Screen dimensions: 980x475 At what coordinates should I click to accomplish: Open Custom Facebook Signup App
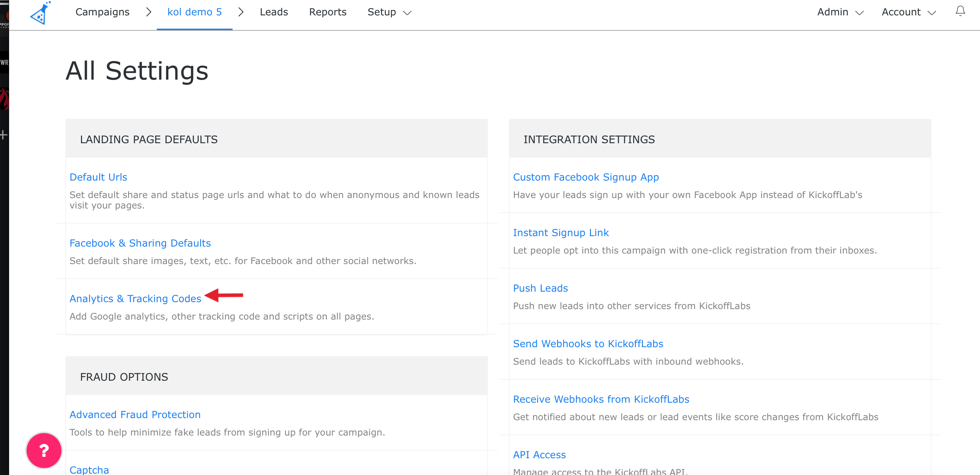[586, 177]
